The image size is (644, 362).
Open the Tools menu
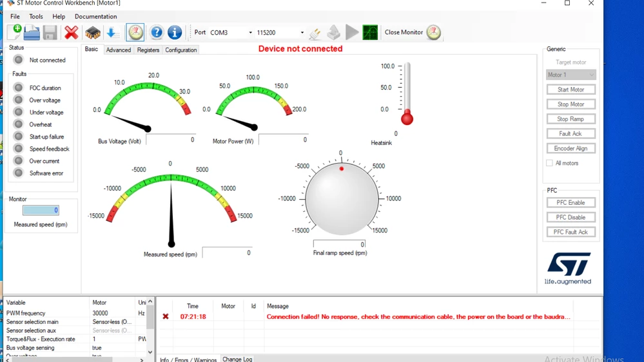tap(35, 16)
